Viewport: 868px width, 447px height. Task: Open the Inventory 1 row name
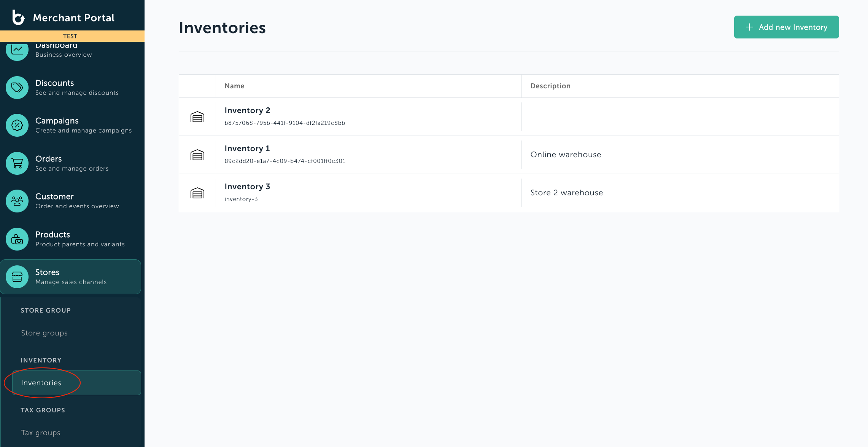(247, 148)
